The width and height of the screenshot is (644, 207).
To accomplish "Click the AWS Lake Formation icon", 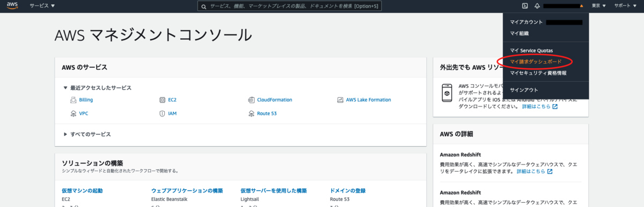I will pyautogui.click(x=340, y=100).
